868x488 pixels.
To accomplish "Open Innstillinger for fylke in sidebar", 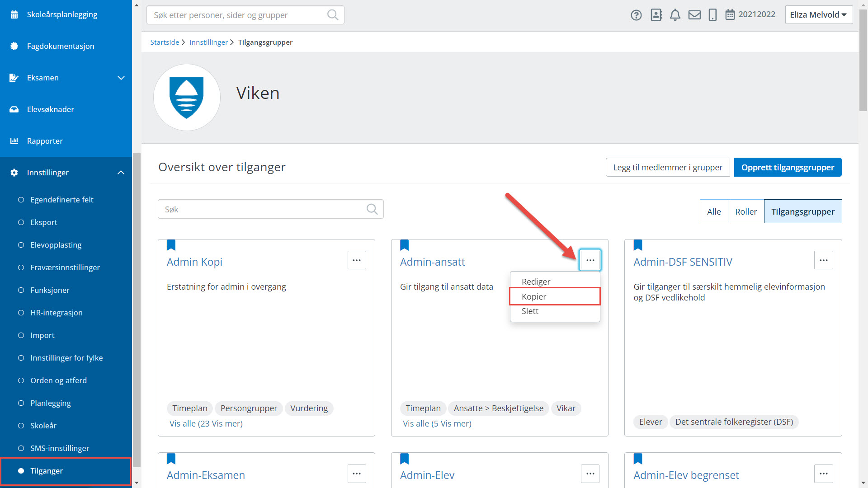I will click(x=66, y=358).
